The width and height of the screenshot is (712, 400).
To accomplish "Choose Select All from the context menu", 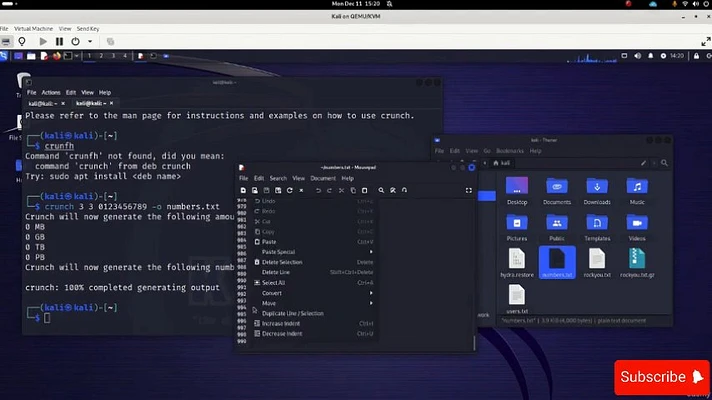I will 314,283.
